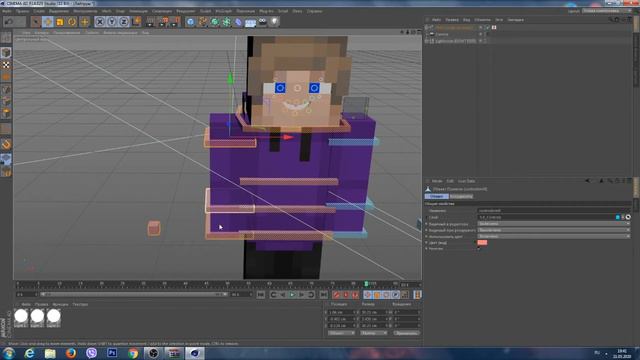
Task: Open the main File menu
Action: 7,11
